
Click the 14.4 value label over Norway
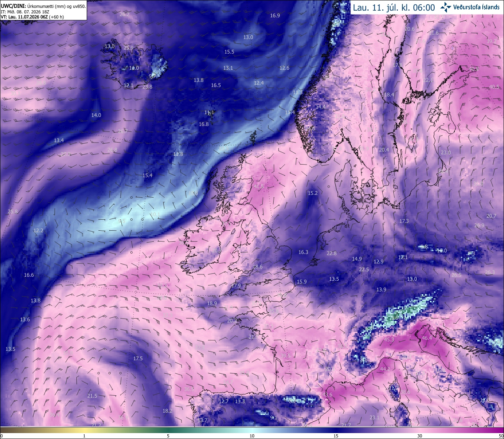coord(321,107)
